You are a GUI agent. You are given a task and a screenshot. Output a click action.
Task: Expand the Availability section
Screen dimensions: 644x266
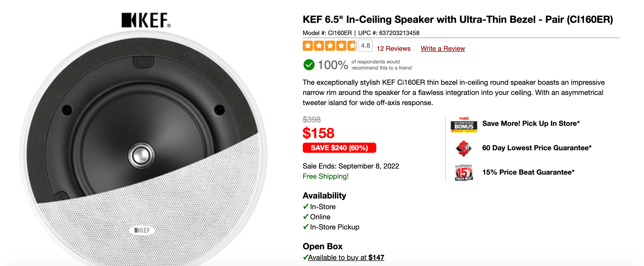[x=324, y=196]
